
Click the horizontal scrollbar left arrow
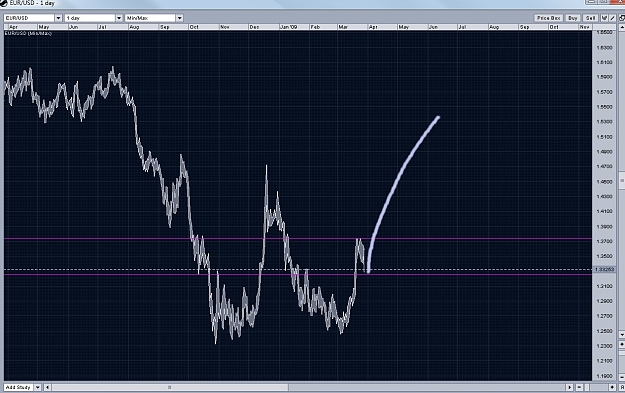(47, 387)
